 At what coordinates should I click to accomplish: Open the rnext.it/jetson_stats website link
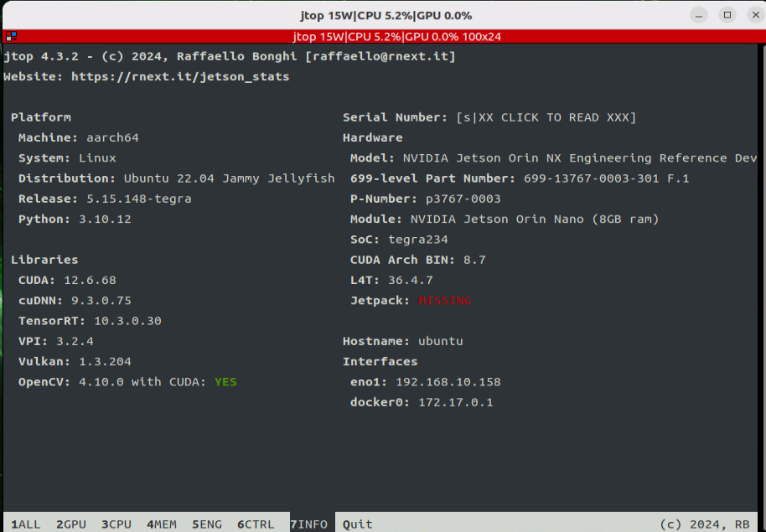[180, 76]
